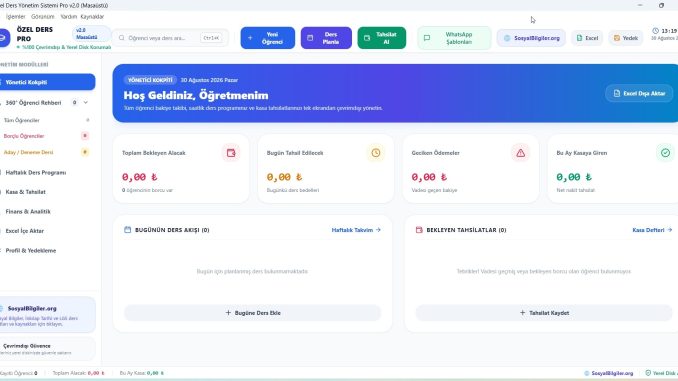This screenshot has width=678, height=381.
Task: Click the wallet icon on Tahsilat Al button
Action: click(x=367, y=38)
